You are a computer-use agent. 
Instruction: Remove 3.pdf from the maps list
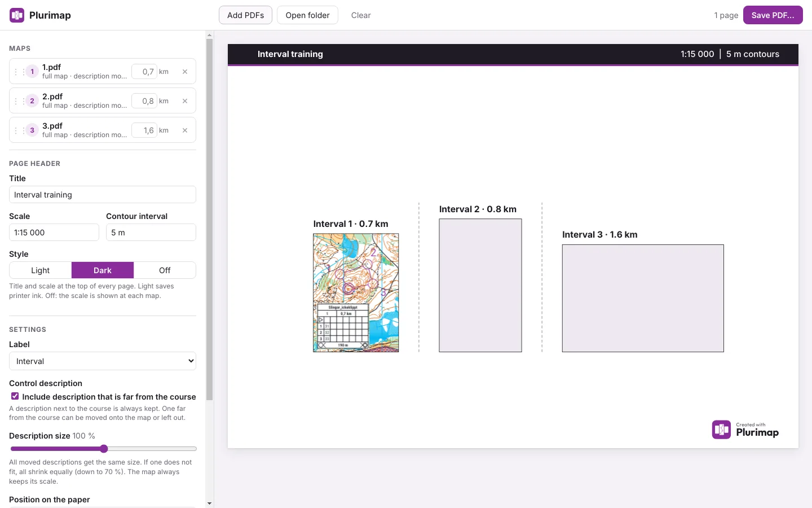185,130
